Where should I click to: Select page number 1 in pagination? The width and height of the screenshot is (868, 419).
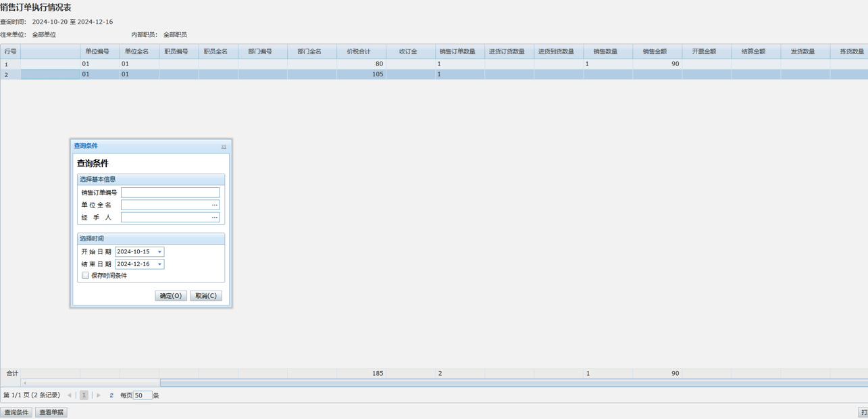click(84, 395)
